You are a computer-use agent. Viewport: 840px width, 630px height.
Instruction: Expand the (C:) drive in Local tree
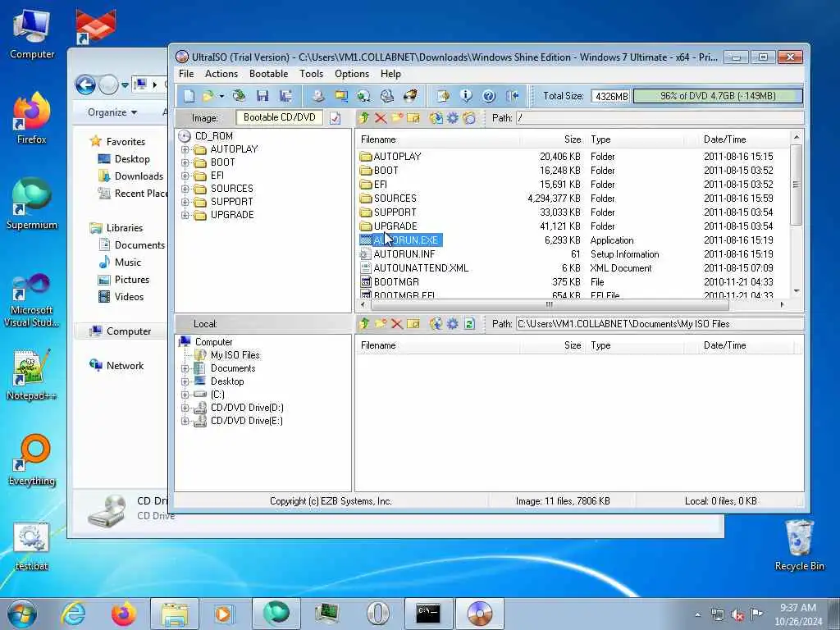(x=185, y=395)
